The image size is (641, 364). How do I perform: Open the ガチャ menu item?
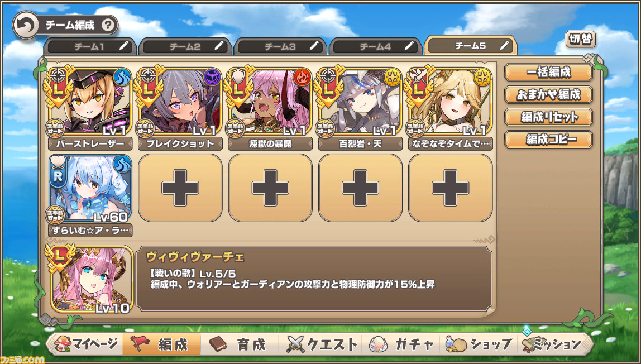pyautogui.click(x=401, y=344)
